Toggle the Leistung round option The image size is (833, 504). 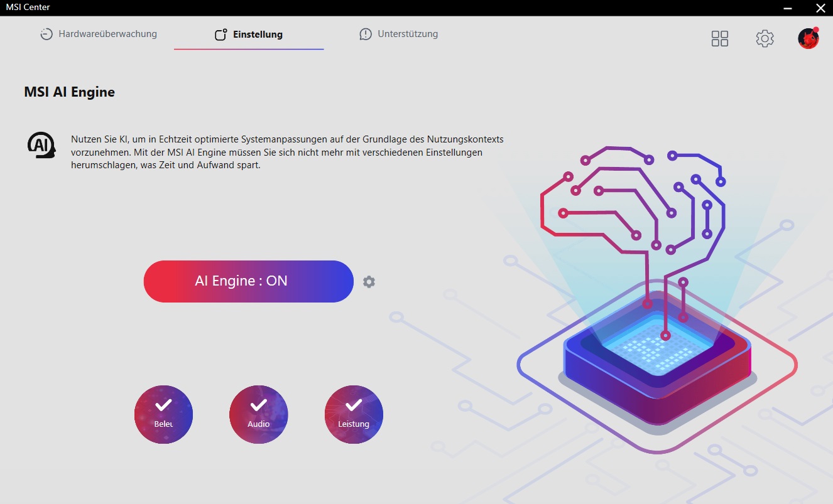pos(354,414)
